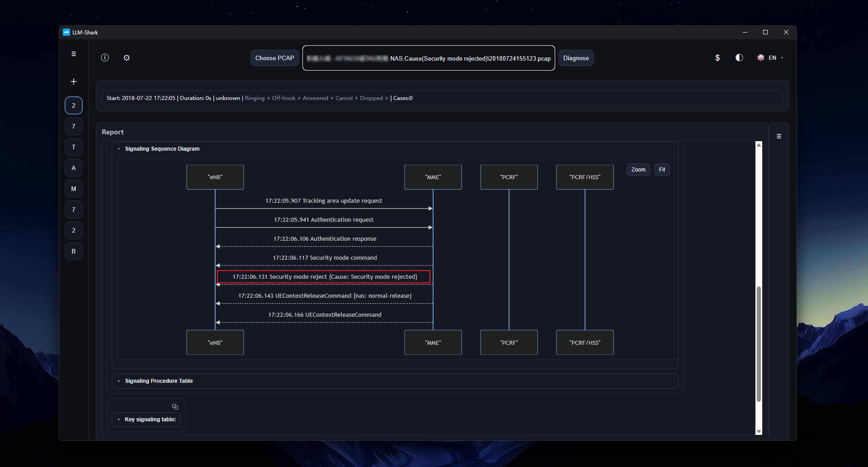868x467 pixels.
Task: Collapse the Signaling Sequence Diagram section
Action: pos(119,149)
